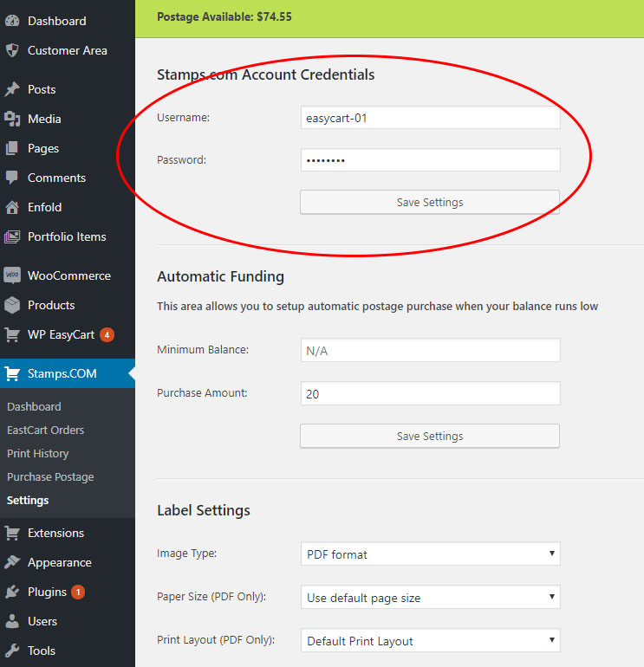Viewport: 644px width, 667px height.
Task: Open the Print Layout dropdown
Action: [x=430, y=640]
